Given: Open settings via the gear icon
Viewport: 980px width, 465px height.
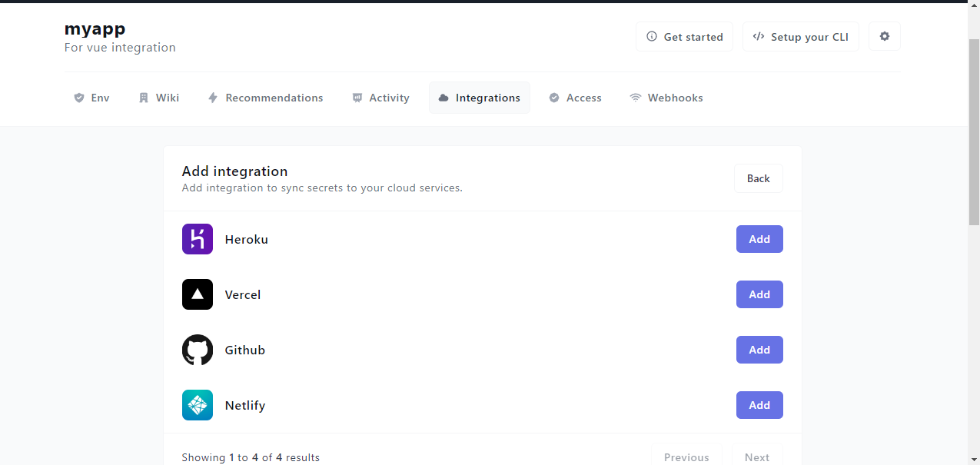Looking at the screenshot, I should [885, 36].
